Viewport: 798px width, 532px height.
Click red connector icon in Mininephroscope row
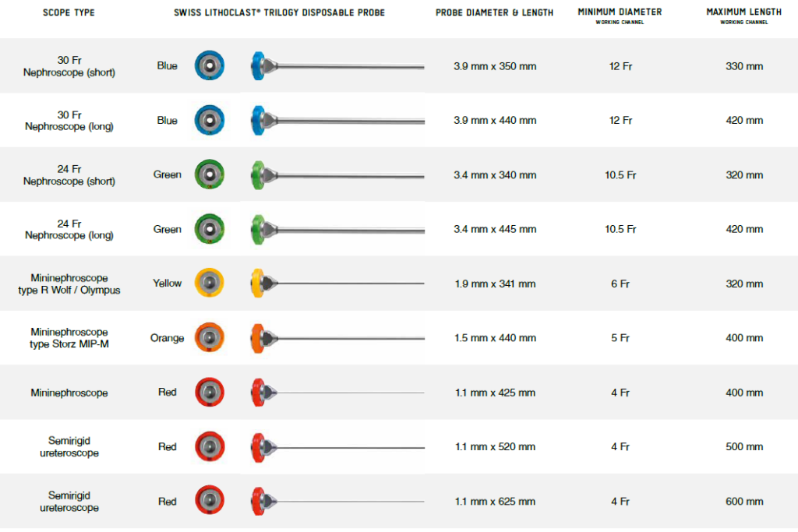click(x=209, y=392)
